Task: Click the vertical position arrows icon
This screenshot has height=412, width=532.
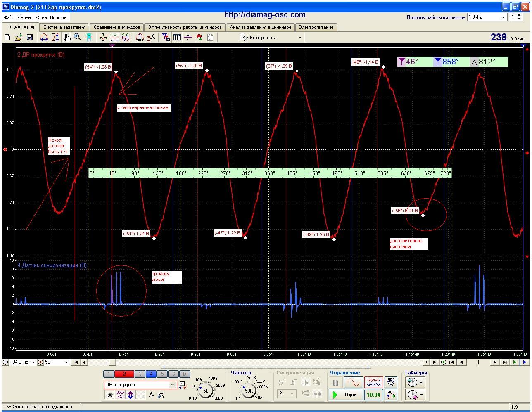Action: (x=131, y=395)
